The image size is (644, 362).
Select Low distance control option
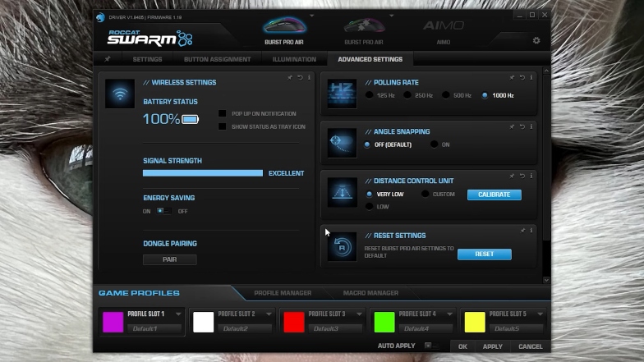370,207
